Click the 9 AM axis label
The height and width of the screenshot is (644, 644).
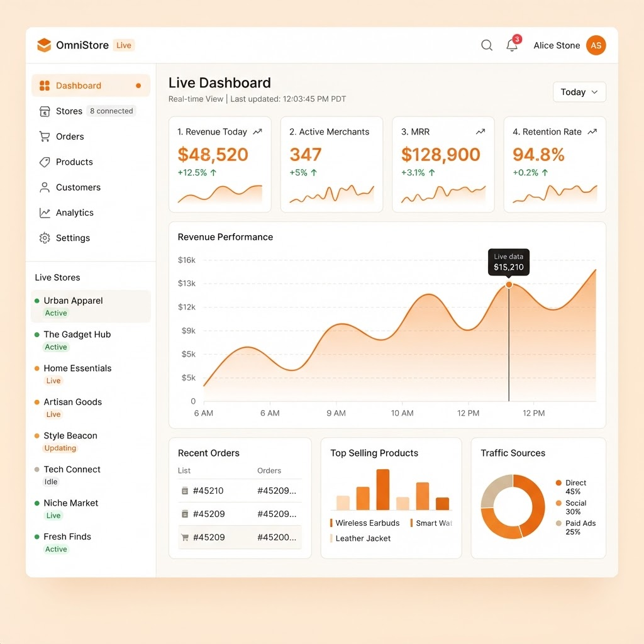336,413
